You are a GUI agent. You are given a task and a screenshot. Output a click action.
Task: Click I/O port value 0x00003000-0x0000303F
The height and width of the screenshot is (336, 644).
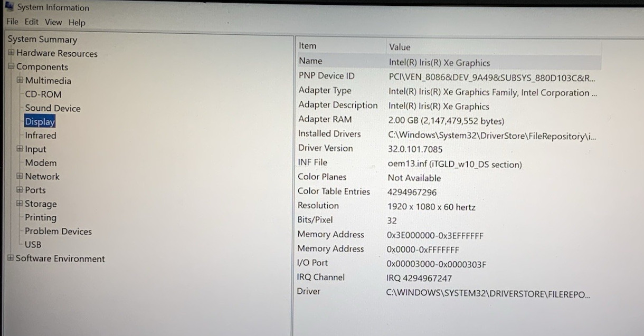[x=436, y=264]
